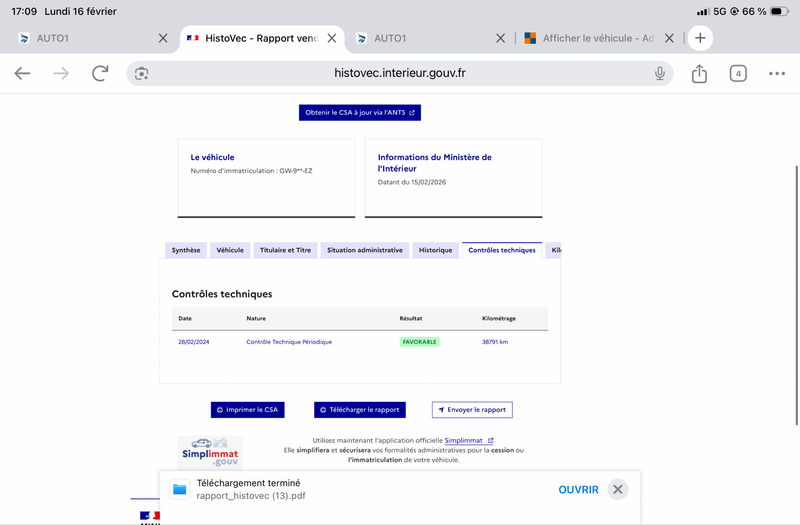
Task: Select the Situation administrative tab
Action: pos(365,250)
